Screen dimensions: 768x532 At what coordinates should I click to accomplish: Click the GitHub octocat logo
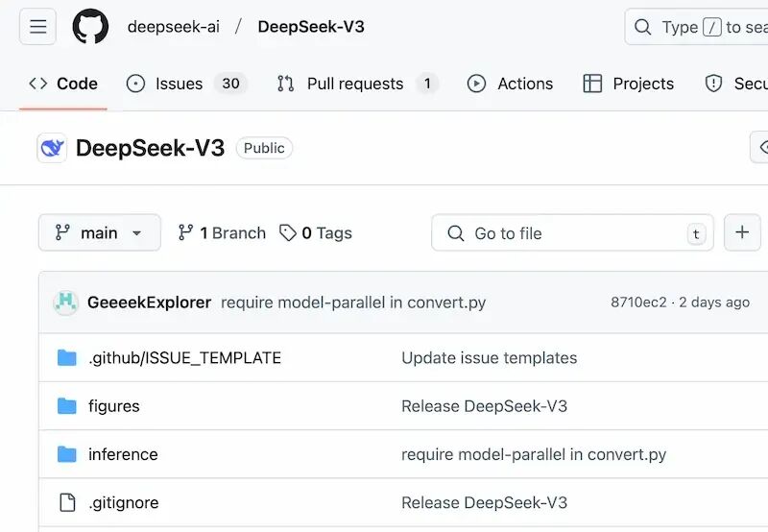[x=90, y=27]
